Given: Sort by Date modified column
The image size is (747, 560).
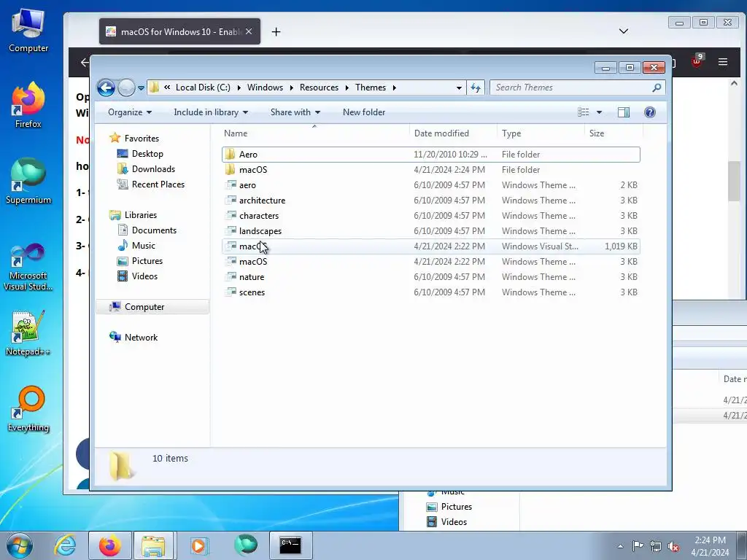Looking at the screenshot, I should tap(453, 133).
